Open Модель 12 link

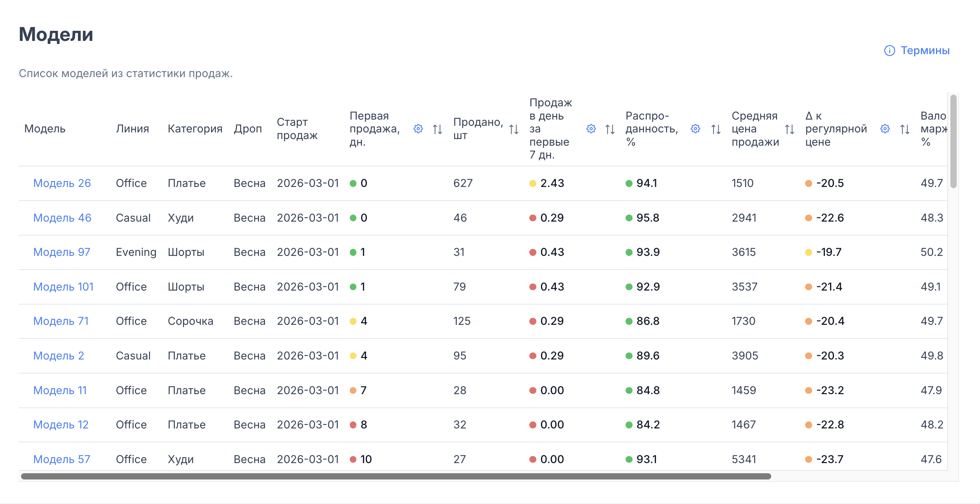coord(61,425)
